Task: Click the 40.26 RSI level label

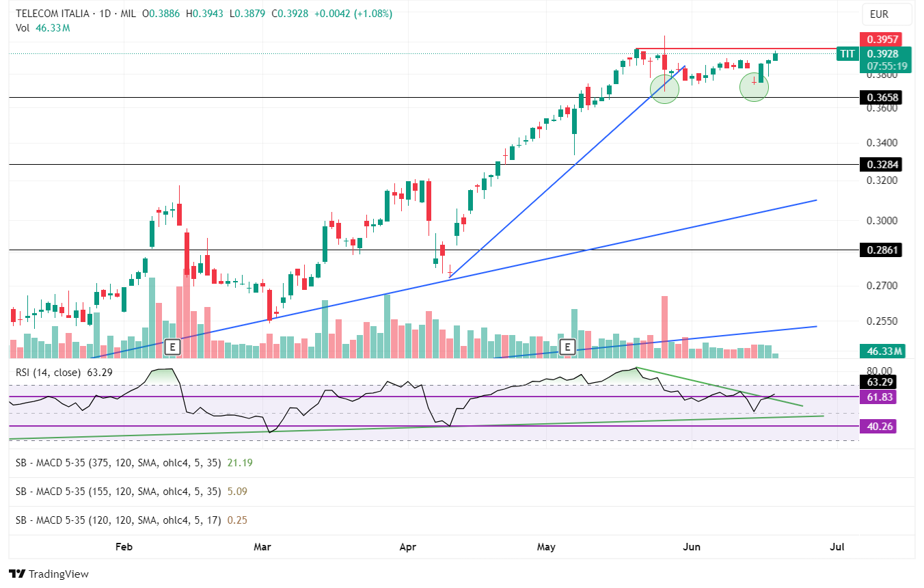Action: tap(878, 426)
